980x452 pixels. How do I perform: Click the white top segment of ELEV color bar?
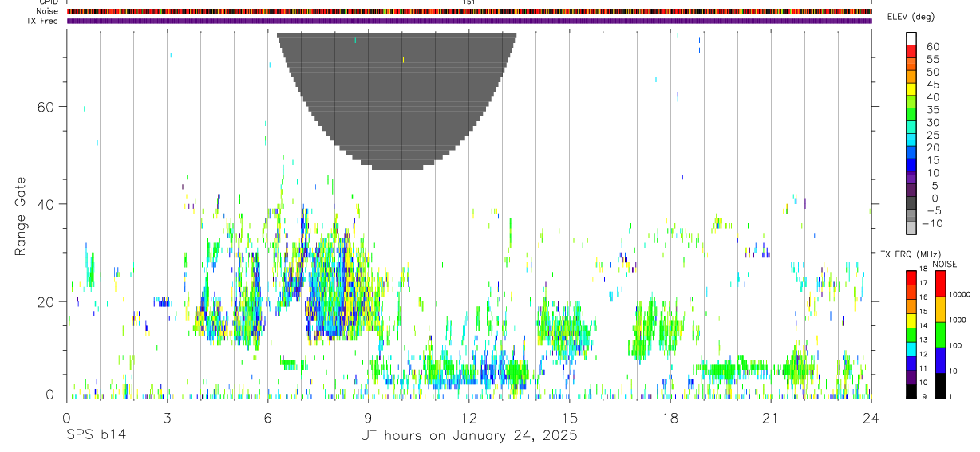(911, 37)
